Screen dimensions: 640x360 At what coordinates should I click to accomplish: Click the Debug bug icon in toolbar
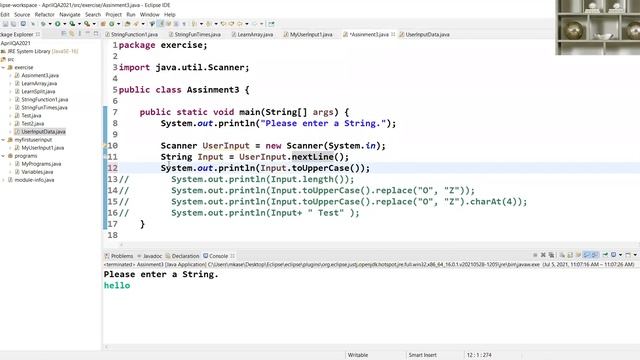tap(43, 24)
